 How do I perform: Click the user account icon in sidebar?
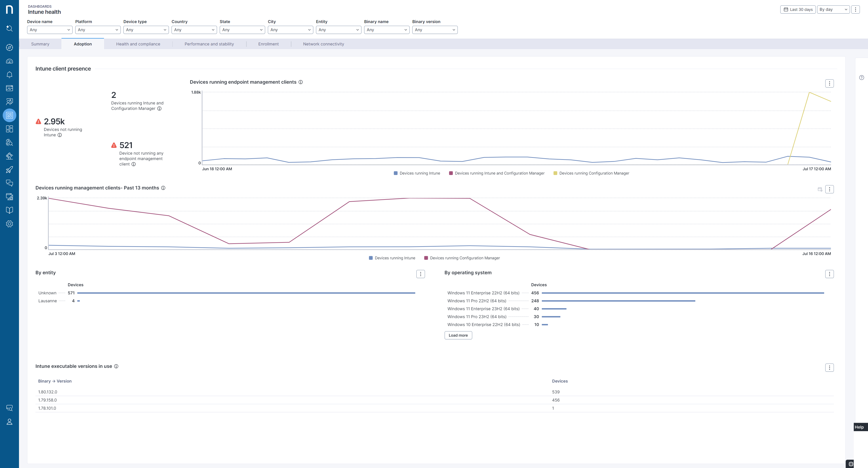click(x=9, y=422)
